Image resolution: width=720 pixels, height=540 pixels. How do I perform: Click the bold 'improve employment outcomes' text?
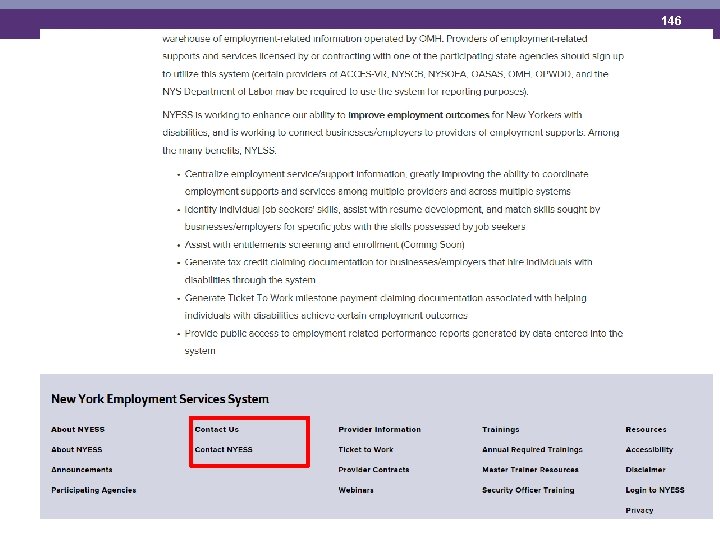coord(419,115)
